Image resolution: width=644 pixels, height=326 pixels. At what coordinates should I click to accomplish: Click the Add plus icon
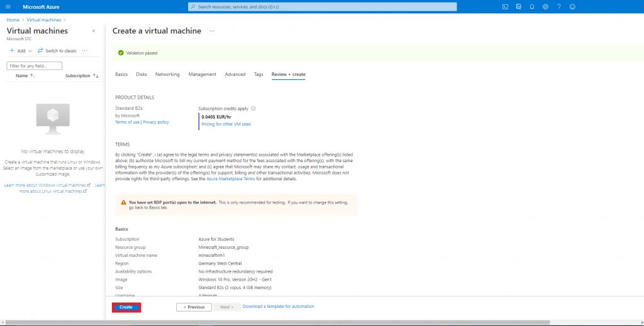point(12,50)
